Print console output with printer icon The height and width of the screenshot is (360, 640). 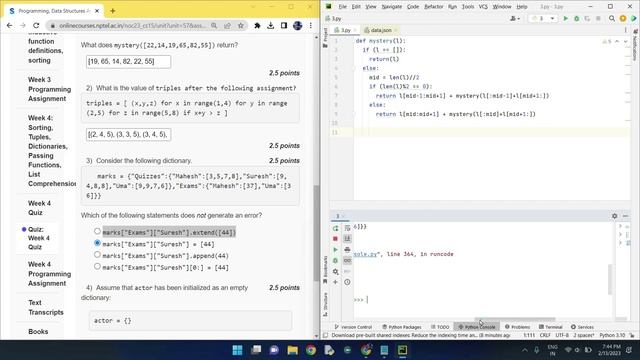coord(347,249)
